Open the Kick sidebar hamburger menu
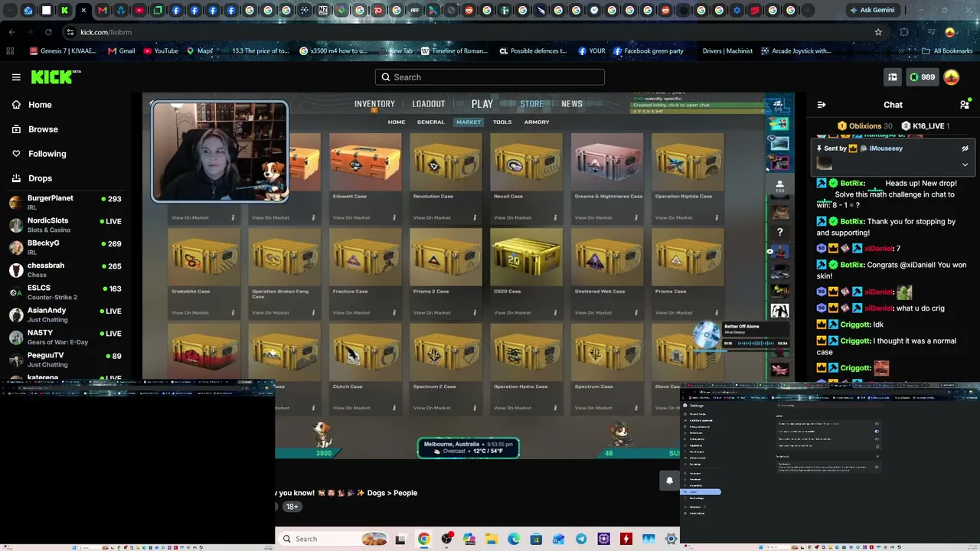Screen dimensions: 980x551 click(x=16, y=77)
